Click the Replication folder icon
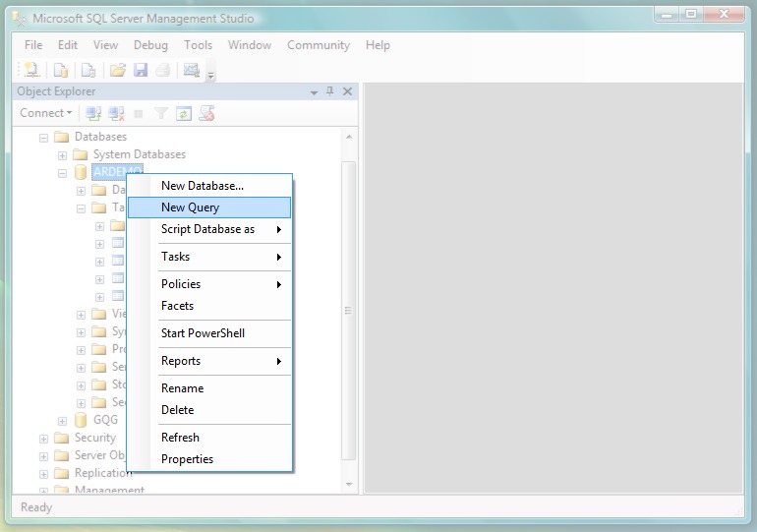The image size is (757, 532). click(x=61, y=473)
